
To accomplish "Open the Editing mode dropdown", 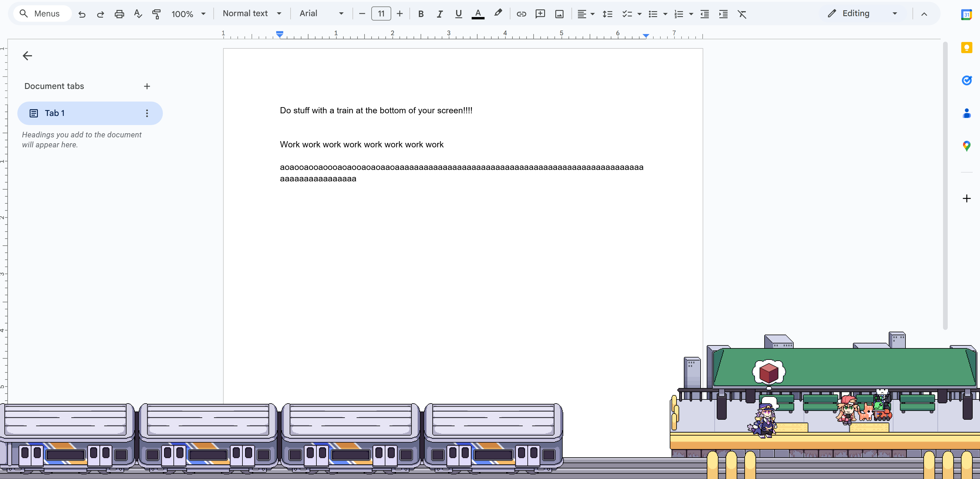I will 862,13.
